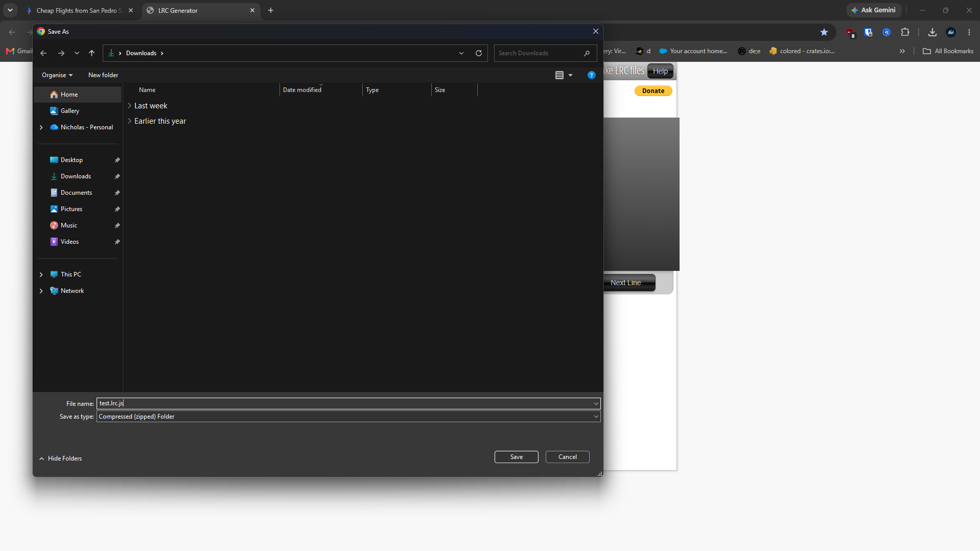
Task: Expand the Last week group
Action: point(129,106)
